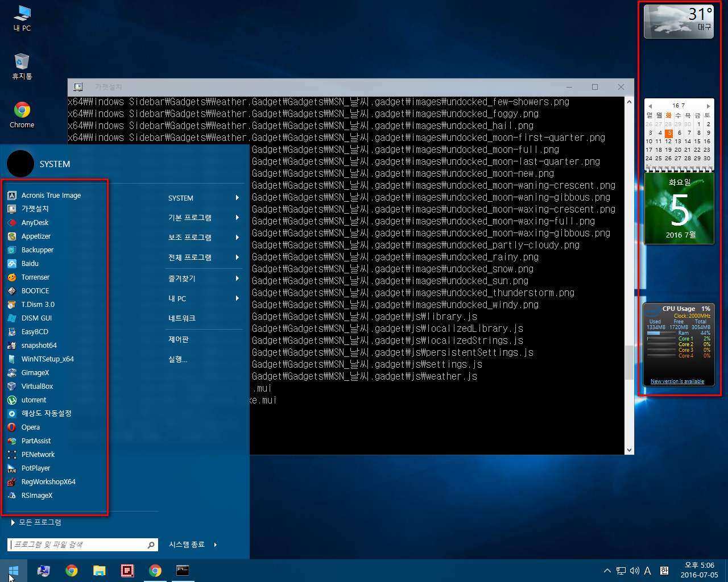Click the console window vertical scrollbar thumb

pos(629,362)
